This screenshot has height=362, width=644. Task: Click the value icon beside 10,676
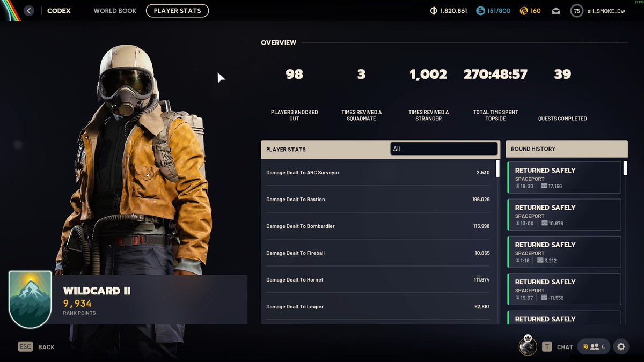tap(544, 223)
